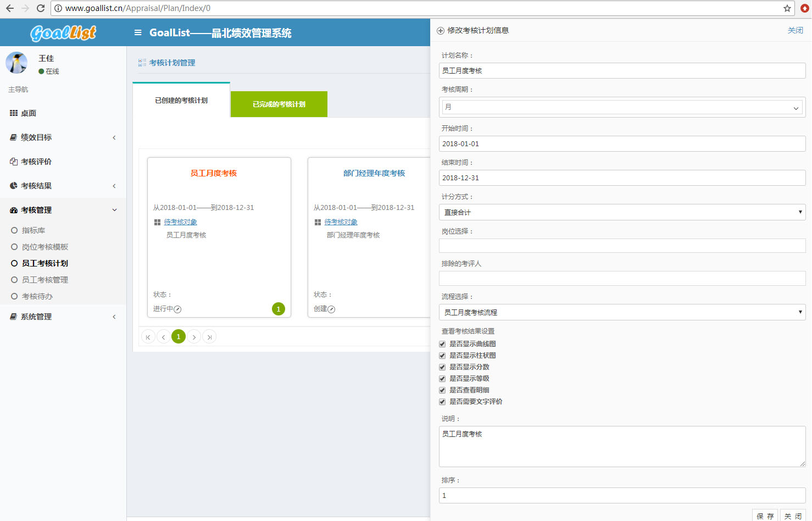This screenshot has width=812, height=521.
Task: Click the site info icon in address bar
Action: tap(58, 8)
